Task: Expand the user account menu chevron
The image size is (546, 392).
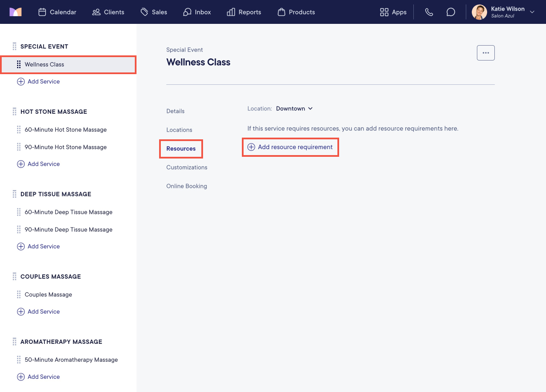Action: (x=532, y=12)
